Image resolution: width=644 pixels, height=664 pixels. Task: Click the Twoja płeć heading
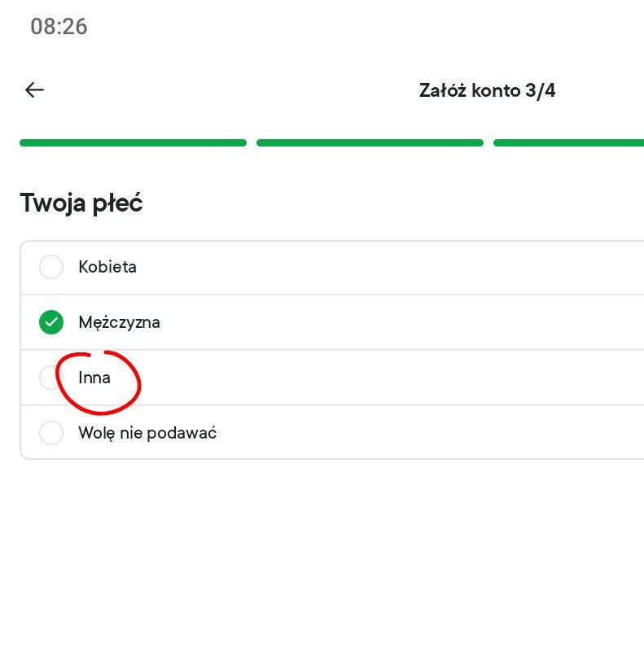point(81,203)
